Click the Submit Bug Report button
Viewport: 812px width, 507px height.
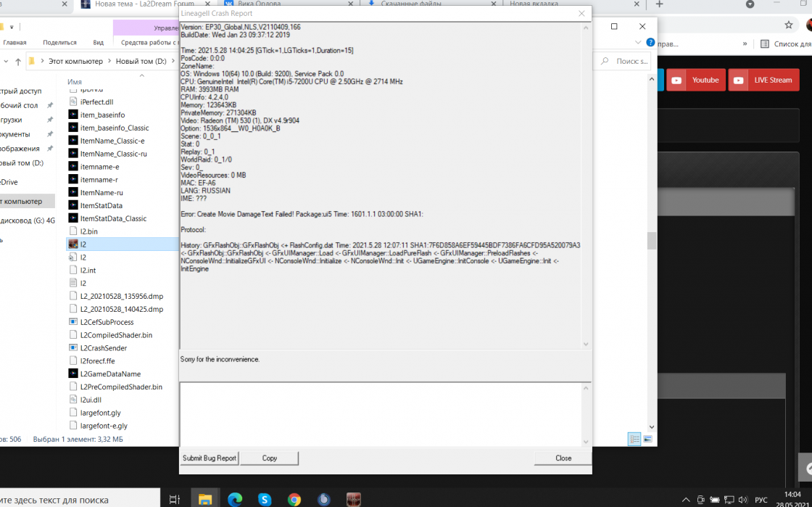[x=210, y=458]
